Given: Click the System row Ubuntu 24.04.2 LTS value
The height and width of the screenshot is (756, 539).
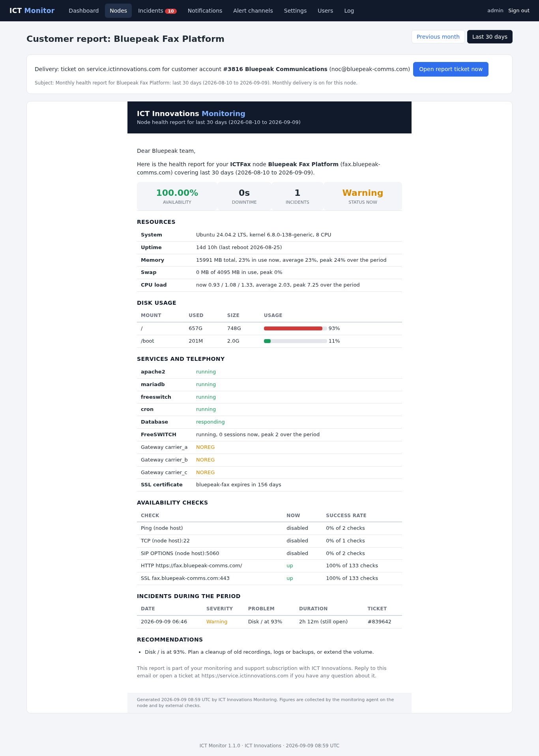Looking at the screenshot, I should pos(264,235).
